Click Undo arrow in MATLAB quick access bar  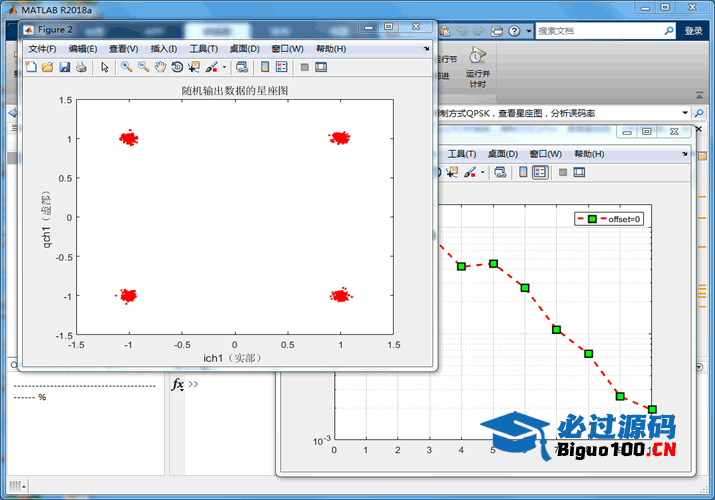point(462,31)
